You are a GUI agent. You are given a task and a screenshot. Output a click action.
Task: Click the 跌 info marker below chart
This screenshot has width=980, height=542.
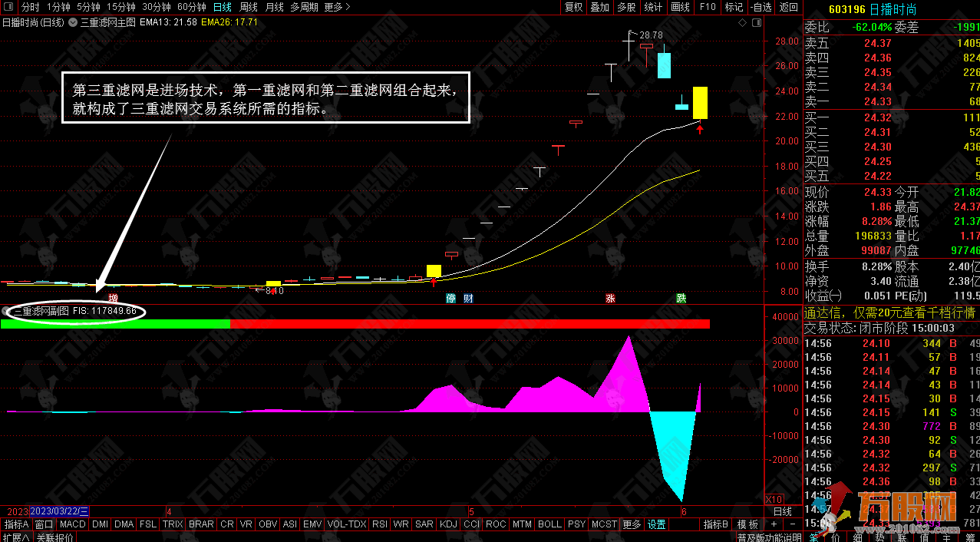[x=681, y=298]
